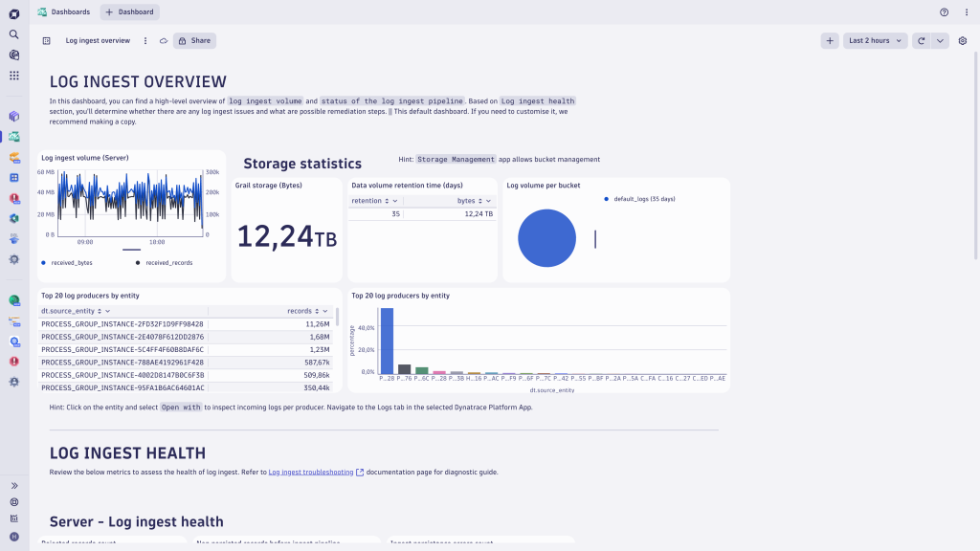Expand the sidebar with double chevron
Viewport: 980px width, 551px height.
[13, 485]
